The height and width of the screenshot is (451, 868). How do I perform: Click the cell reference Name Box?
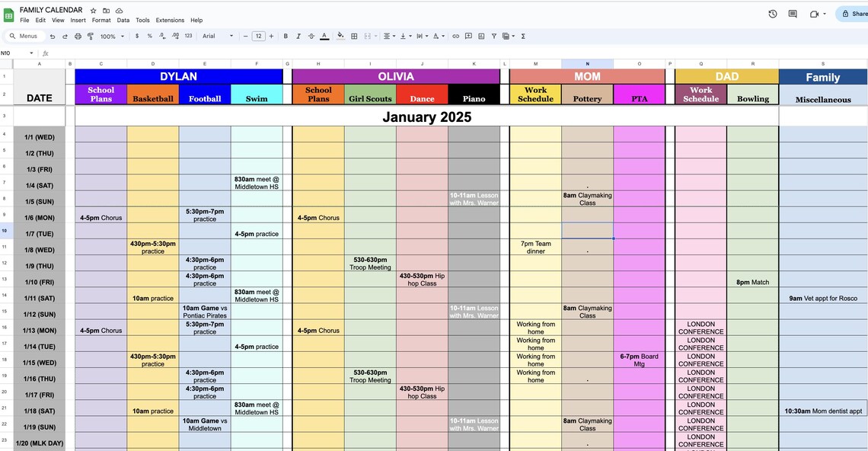13,53
